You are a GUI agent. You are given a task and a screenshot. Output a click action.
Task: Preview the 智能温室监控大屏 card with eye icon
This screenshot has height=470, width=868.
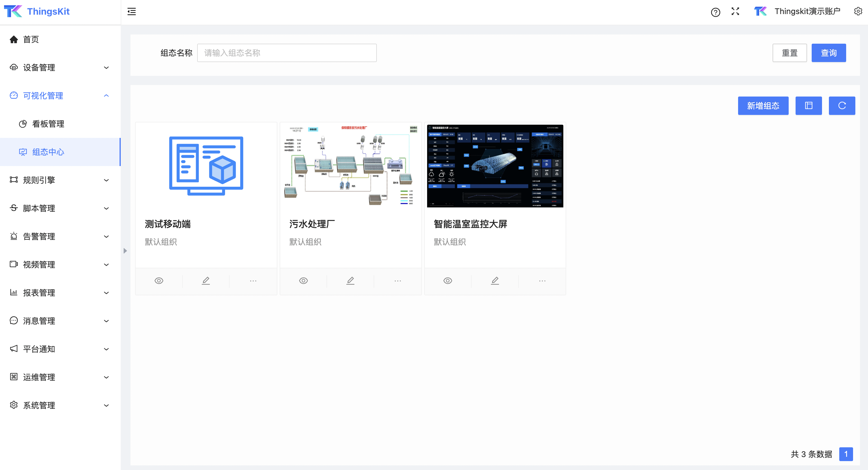point(448,281)
